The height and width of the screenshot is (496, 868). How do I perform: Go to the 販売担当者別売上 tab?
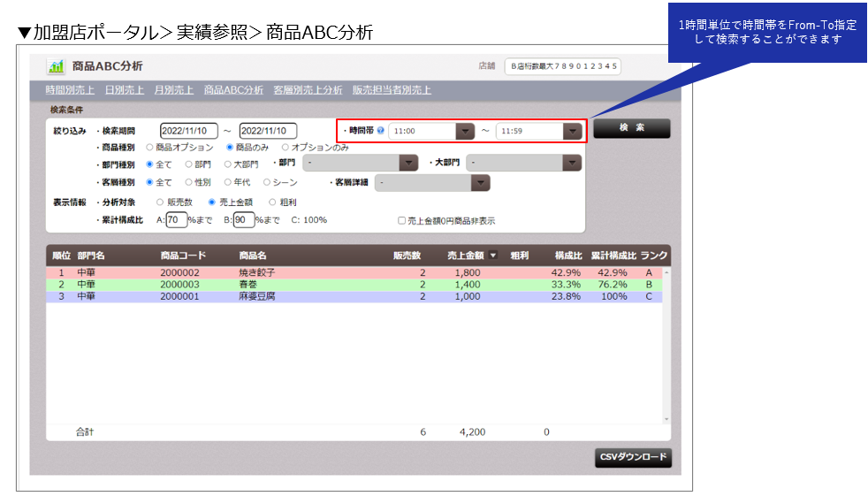click(392, 89)
